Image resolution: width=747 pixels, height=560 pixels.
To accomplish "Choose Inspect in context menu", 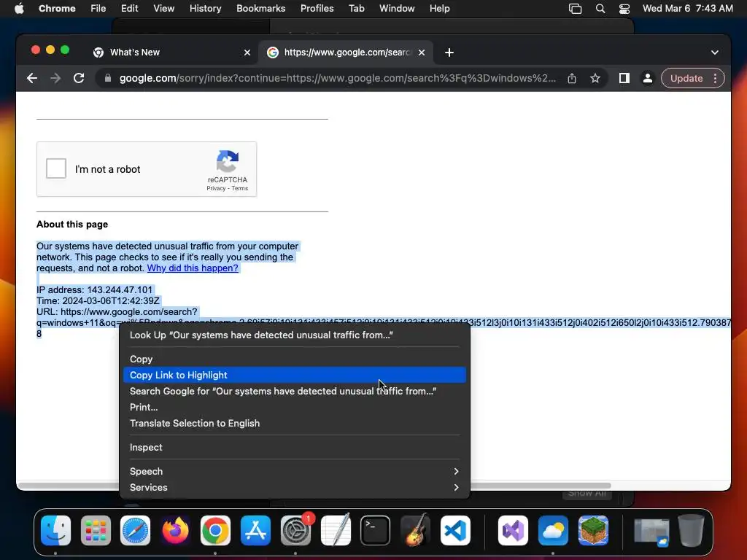I will 295,447.
